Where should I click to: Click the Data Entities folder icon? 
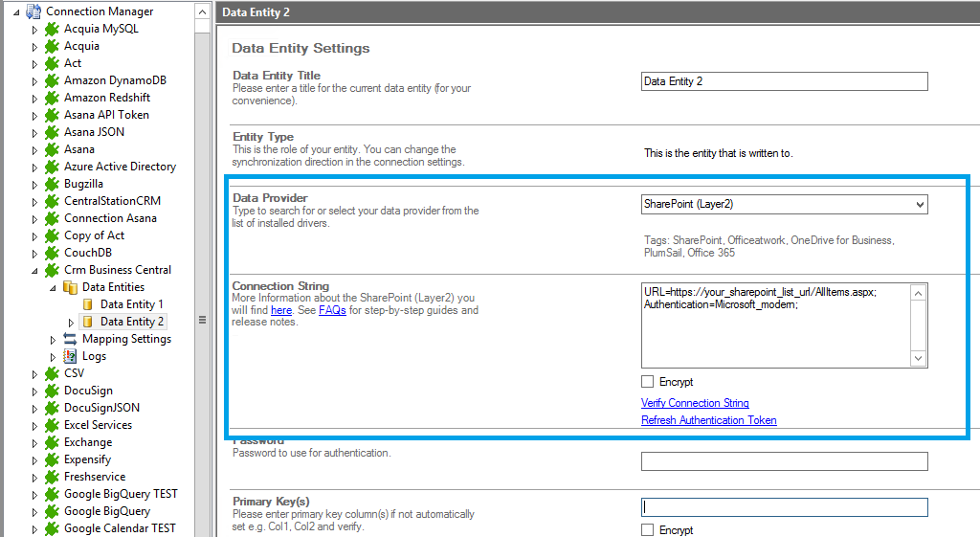70,287
